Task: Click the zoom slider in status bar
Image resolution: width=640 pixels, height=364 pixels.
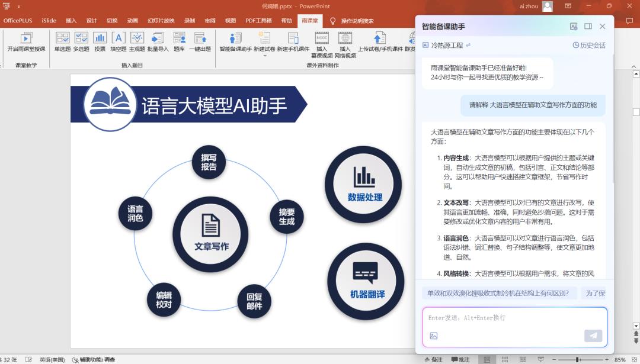Action: coord(577,359)
